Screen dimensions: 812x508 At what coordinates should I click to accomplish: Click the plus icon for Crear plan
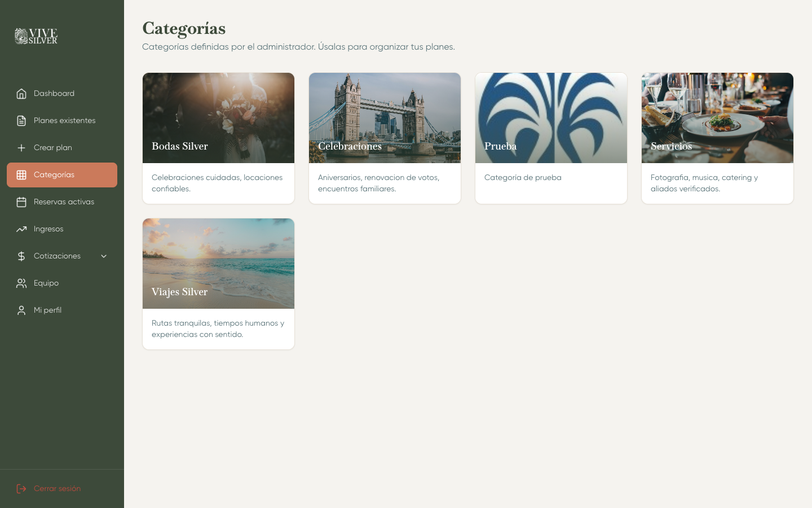pyautogui.click(x=21, y=148)
